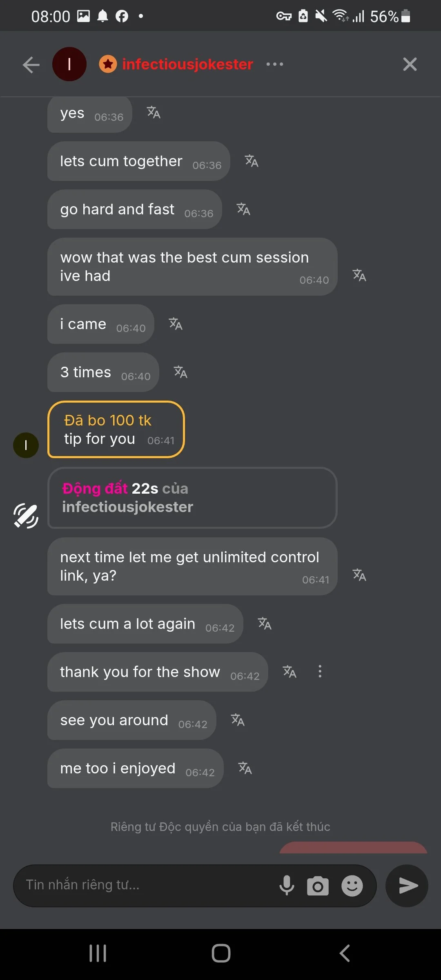Open the three-dot menu beside infectiousjokester
The width and height of the screenshot is (441, 980).
click(x=274, y=64)
